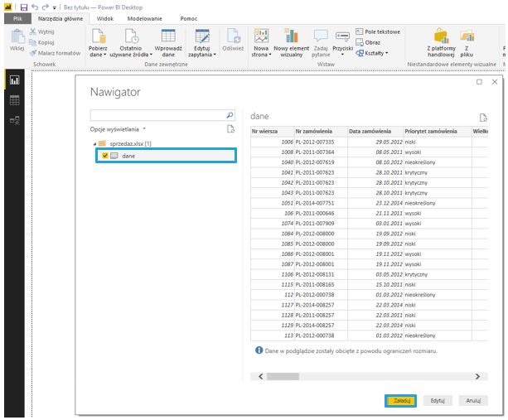Check the 'dane' table checkbox

[x=104, y=156]
